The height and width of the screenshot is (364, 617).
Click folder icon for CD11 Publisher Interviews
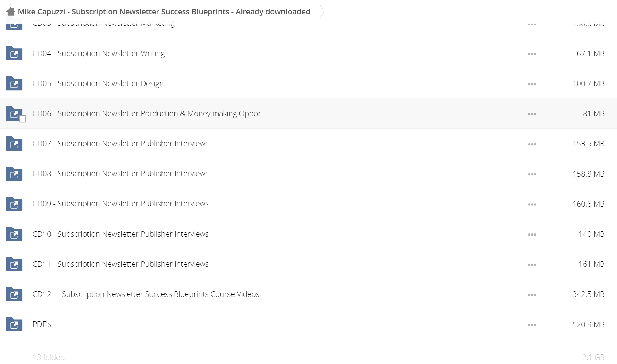[14, 264]
